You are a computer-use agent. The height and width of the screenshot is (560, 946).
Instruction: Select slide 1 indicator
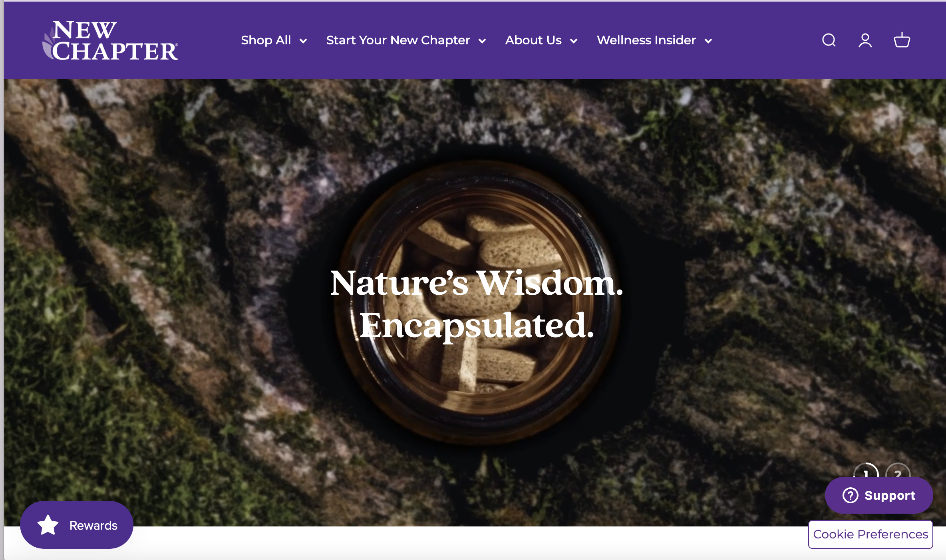(x=866, y=471)
